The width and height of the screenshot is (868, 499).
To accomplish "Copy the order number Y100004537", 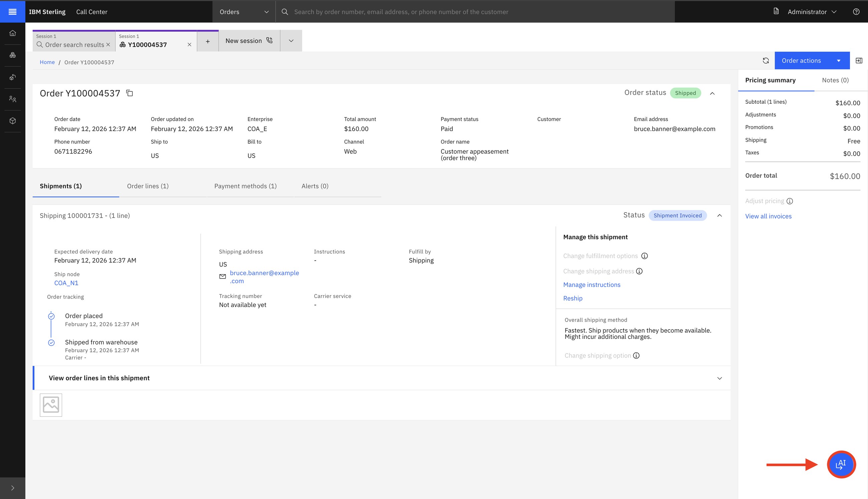I will [x=129, y=93].
